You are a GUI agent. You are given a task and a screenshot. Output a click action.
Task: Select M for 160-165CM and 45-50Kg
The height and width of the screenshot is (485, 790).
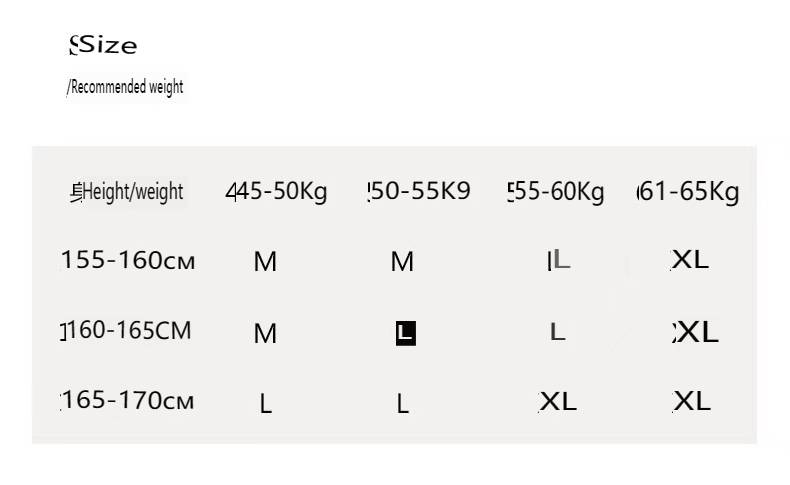click(265, 334)
